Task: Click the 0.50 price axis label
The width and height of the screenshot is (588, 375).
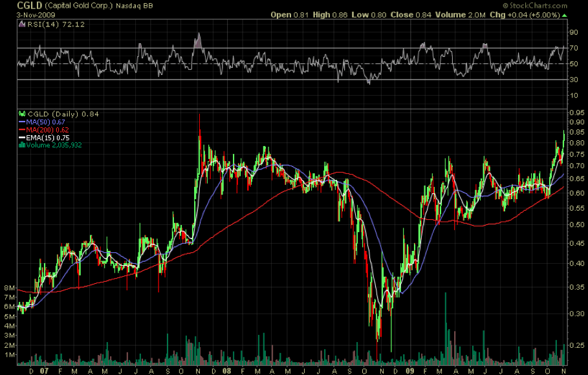Action: [x=577, y=225]
